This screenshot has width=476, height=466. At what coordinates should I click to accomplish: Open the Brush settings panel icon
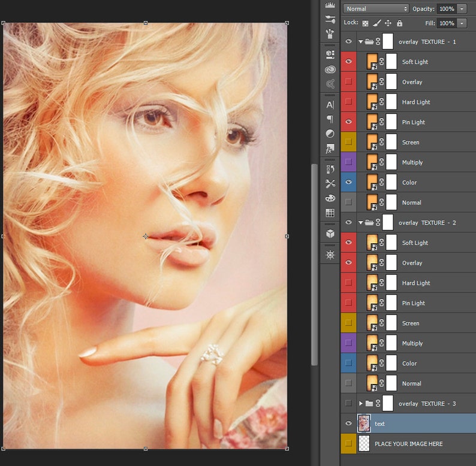330,19
